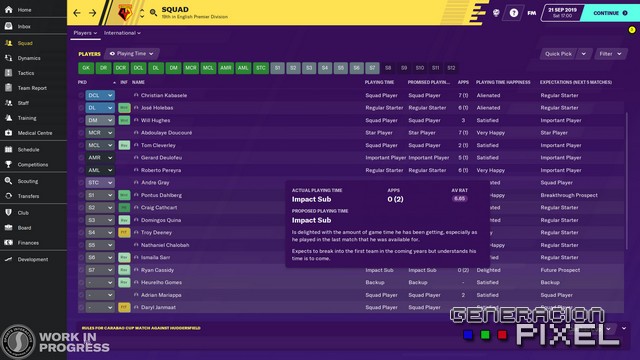Click the Quick Pick button
640x360 pixels.
pos(558,54)
